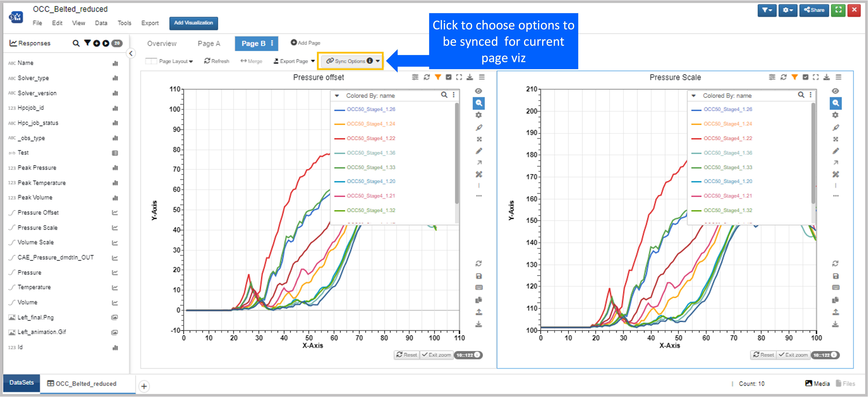
Task: Open curve plot icon for Pressure Offset
Action: (x=115, y=213)
